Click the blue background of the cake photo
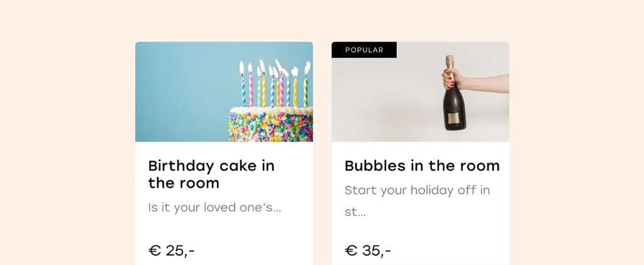The height and width of the screenshot is (265, 644). 182,88
